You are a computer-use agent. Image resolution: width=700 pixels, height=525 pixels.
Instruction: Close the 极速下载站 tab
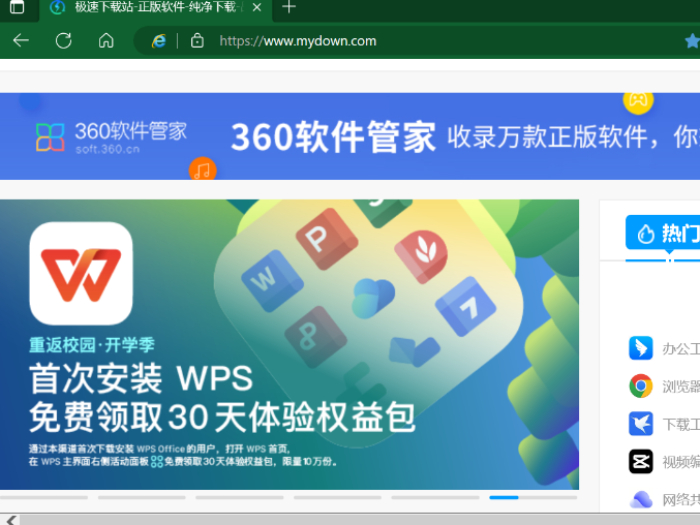tap(257, 7)
